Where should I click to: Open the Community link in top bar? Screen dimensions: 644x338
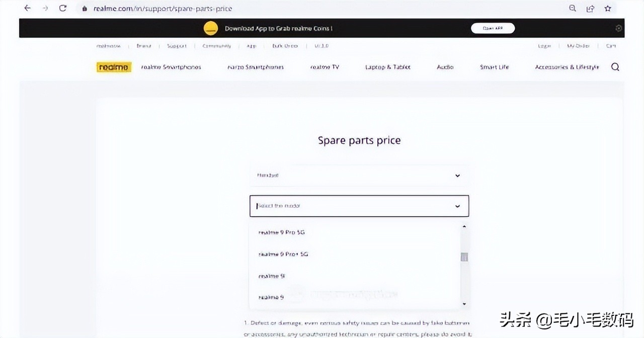pos(217,46)
